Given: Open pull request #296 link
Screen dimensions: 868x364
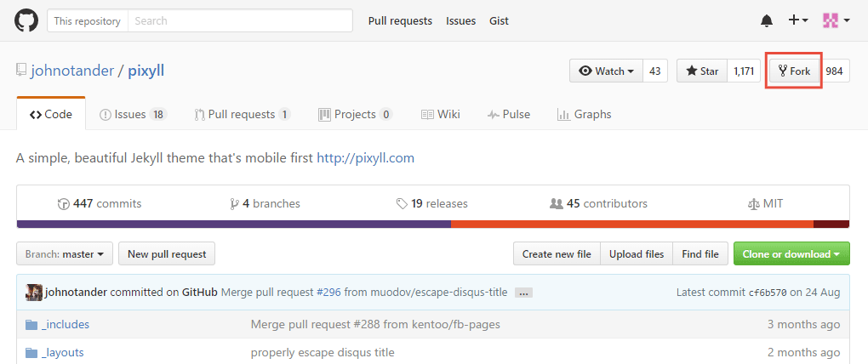Looking at the screenshot, I should 328,292.
